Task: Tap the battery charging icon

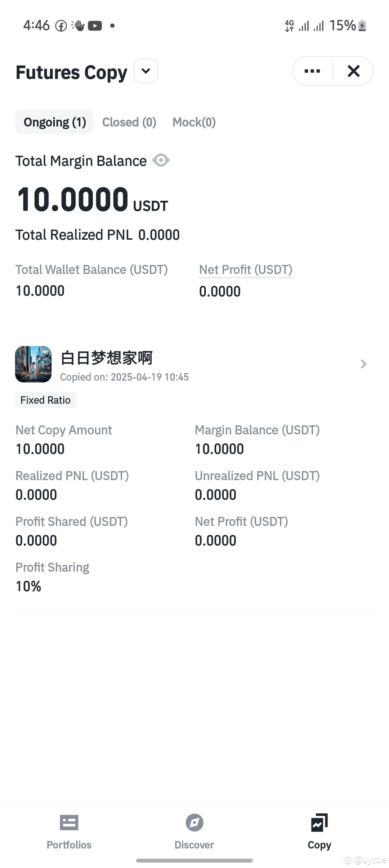Action: [362, 26]
